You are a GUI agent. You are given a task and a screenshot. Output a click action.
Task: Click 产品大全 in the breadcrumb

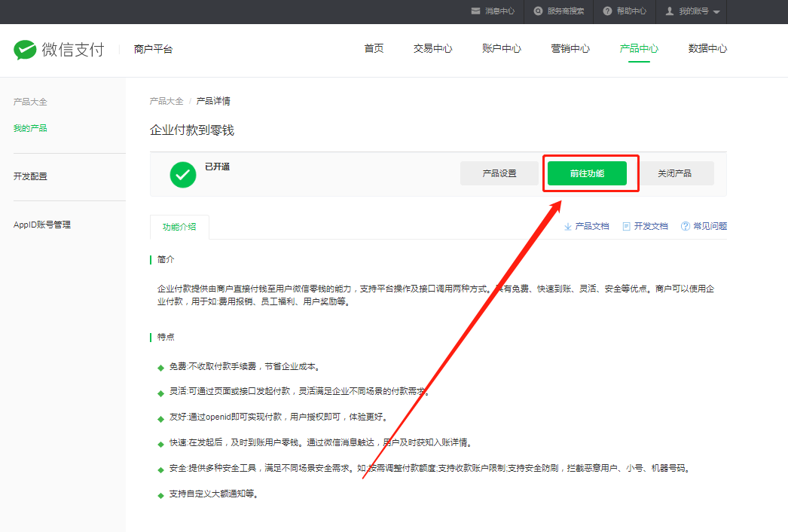click(166, 101)
